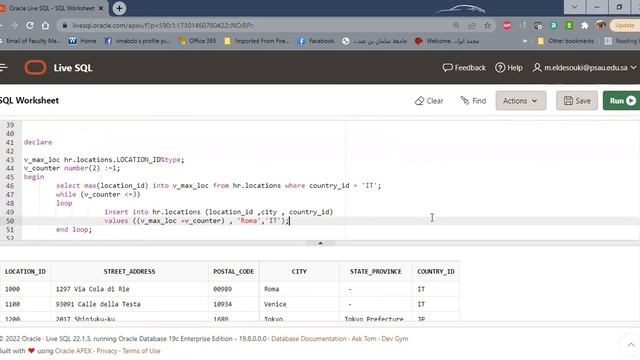The height and width of the screenshot is (360, 640).
Task: Open the Help menu
Action: pos(509,67)
